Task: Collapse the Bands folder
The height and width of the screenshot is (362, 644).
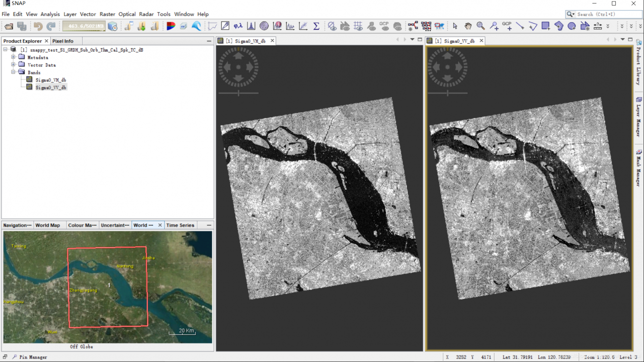Action: point(14,72)
